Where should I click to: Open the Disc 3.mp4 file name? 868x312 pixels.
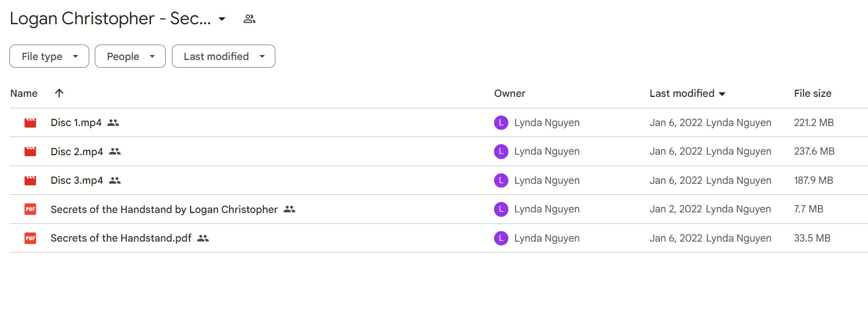[77, 180]
